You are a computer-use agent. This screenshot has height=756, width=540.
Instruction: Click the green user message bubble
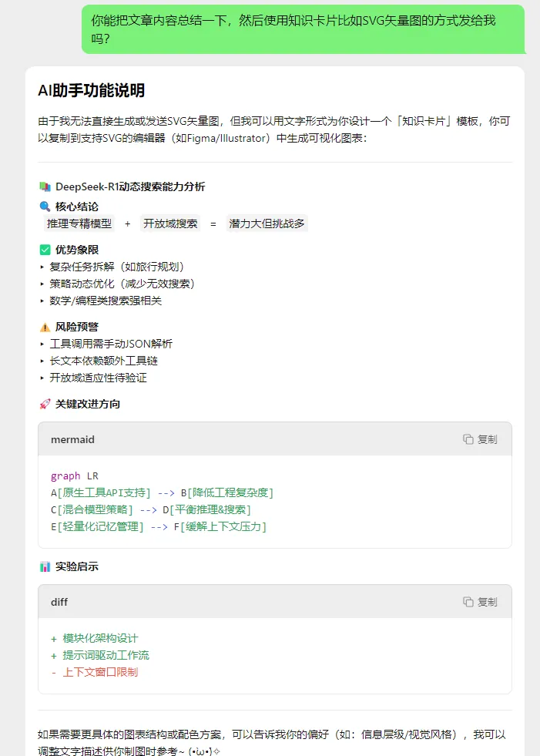[303, 29]
